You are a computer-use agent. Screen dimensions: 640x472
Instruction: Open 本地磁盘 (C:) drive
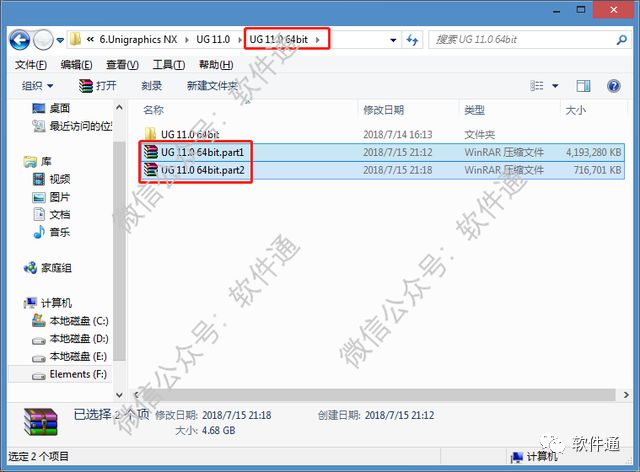(70, 321)
